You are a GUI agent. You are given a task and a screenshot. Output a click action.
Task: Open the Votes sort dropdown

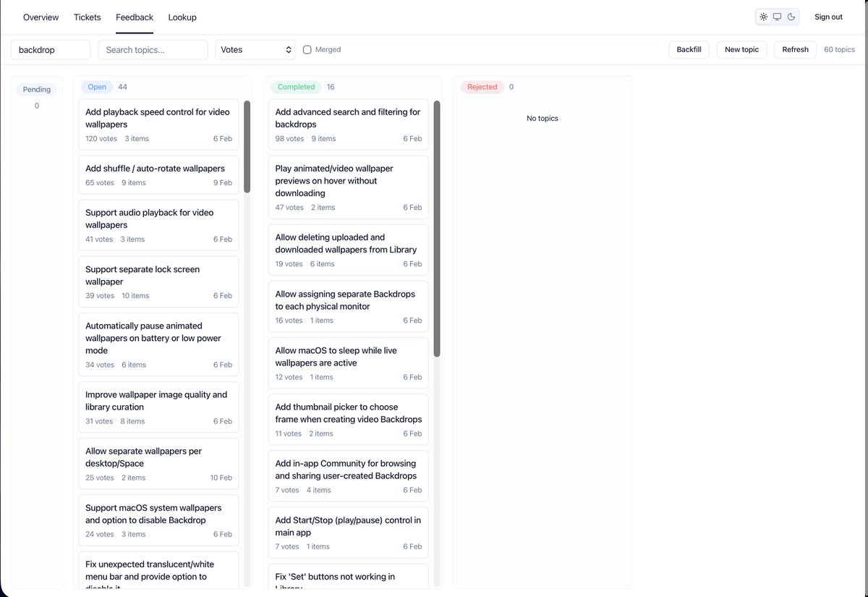coord(255,50)
